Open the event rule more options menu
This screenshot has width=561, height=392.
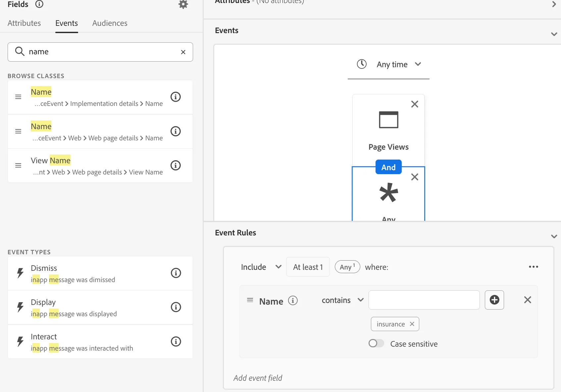534,267
